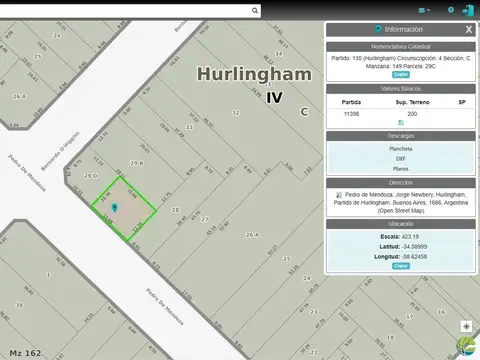Open the Planos download link
The width and height of the screenshot is (480, 360).
pos(401,169)
